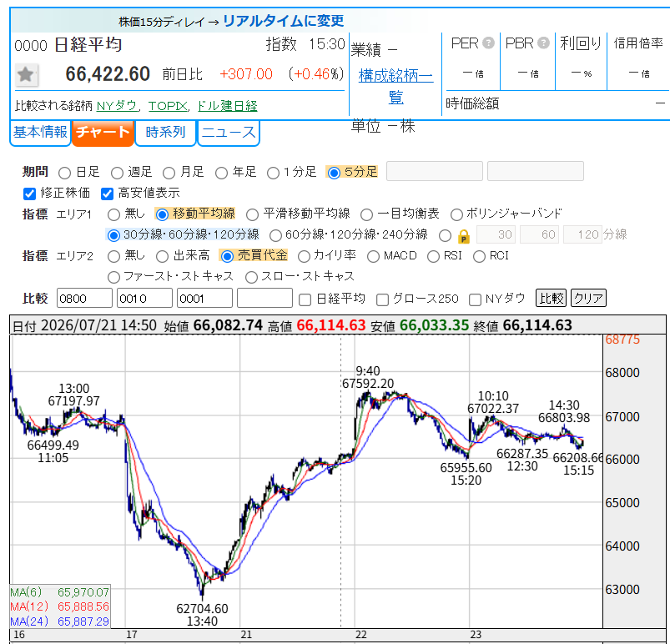Choose 出来高 for エリア2
Image resolution: width=670 pixels, height=644 pixels.
pos(162,256)
